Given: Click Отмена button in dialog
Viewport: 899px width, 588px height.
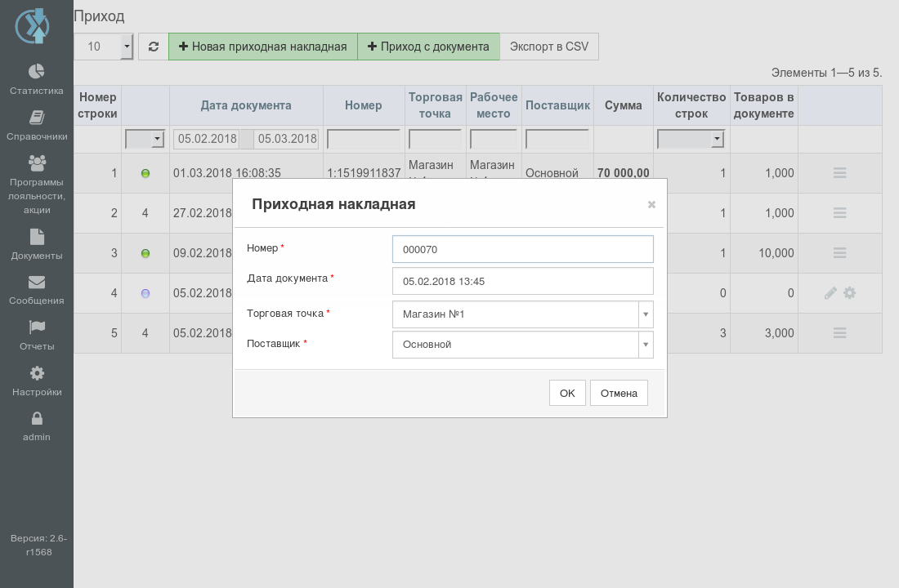Looking at the screenshot, I should pos(619,393).
